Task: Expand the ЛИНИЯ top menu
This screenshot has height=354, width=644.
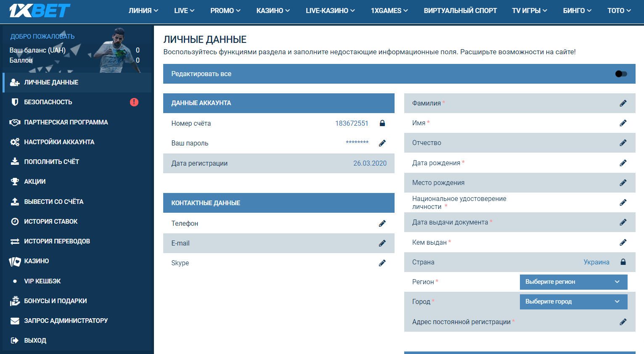Action: click(x=143, y=11)
